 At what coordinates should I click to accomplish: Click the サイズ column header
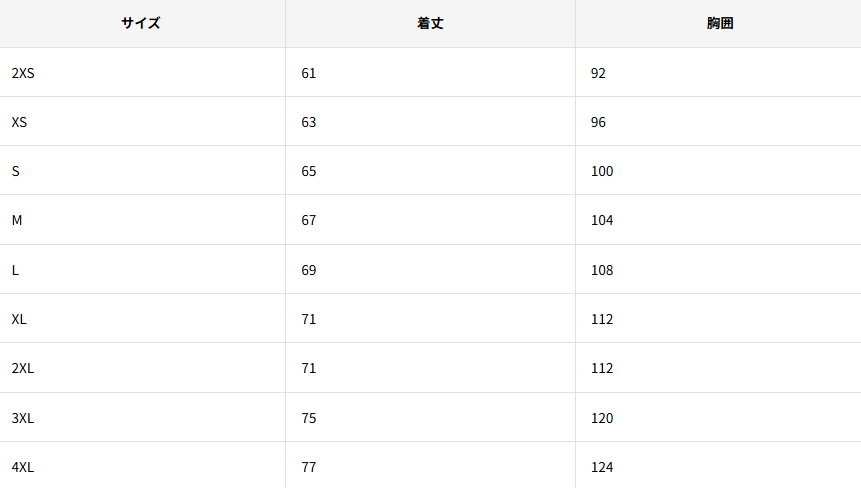[141, 23]
